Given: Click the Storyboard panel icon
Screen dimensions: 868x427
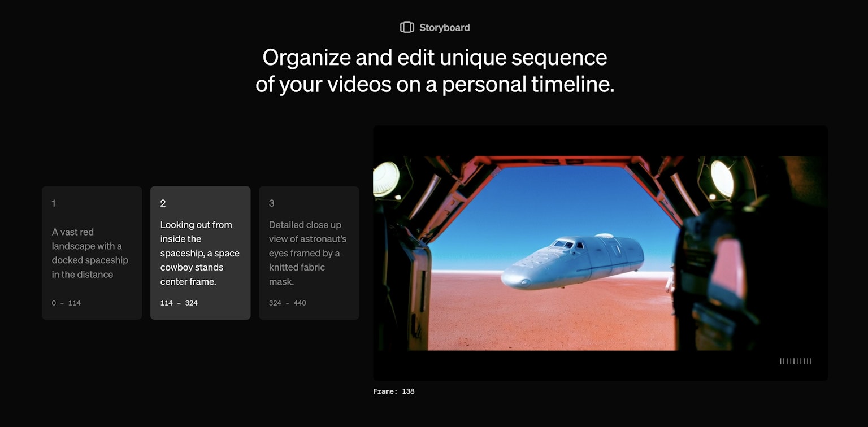Looking at the screenshot, I should tap(406, 27).
